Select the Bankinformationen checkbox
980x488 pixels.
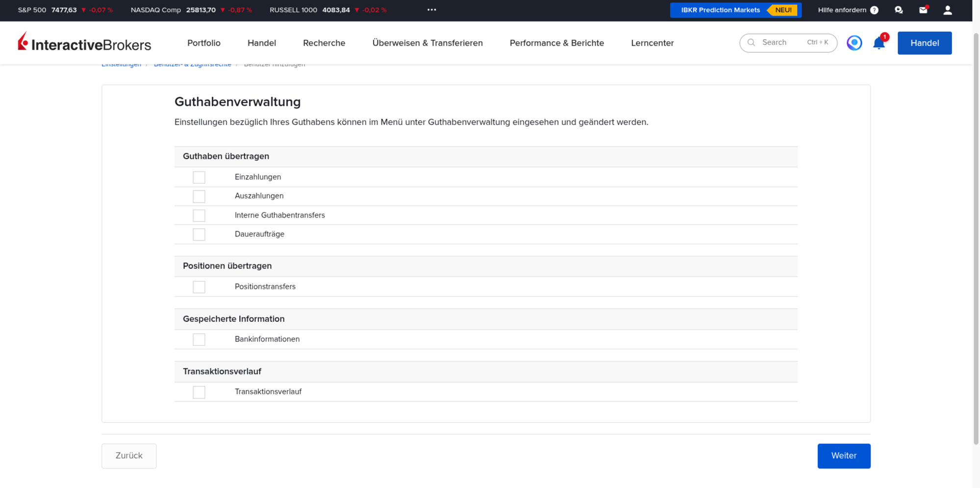pyautogui.click(x=199, y=340)
